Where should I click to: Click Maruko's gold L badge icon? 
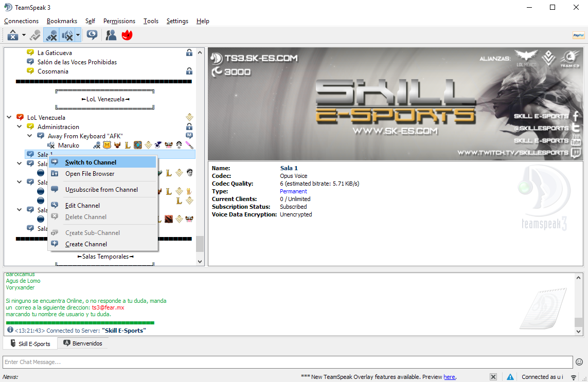click(128, 145)
